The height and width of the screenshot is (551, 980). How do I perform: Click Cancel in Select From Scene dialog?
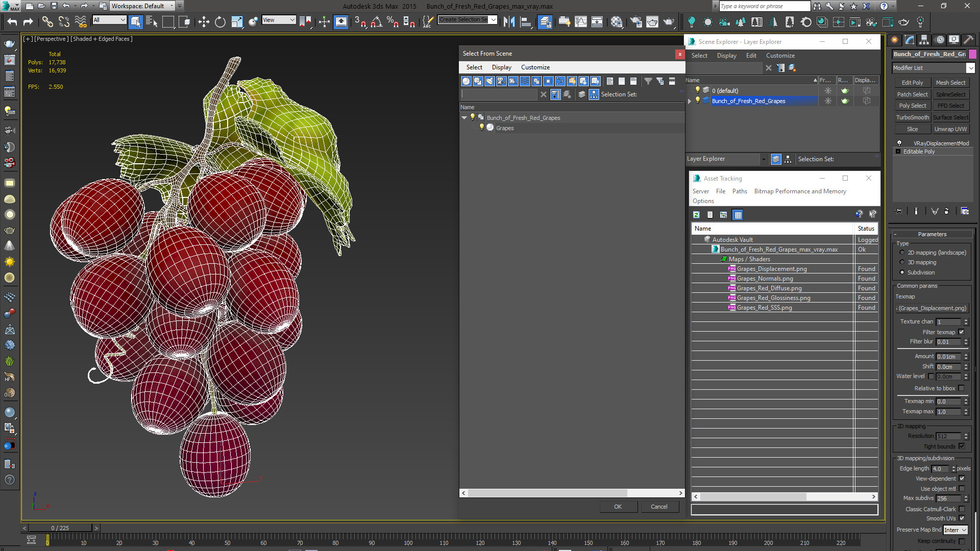tap(659, 507)
